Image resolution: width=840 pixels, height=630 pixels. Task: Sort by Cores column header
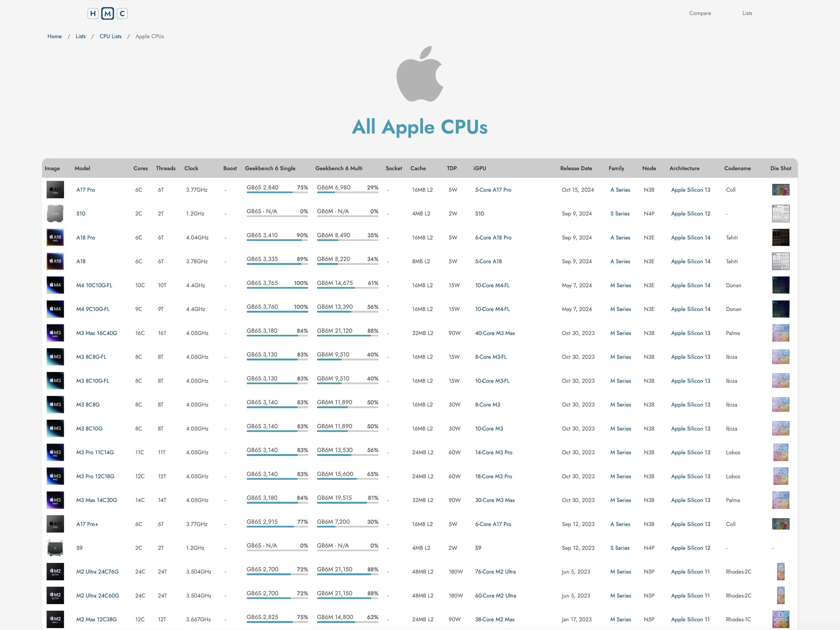(x=140, y=168)
